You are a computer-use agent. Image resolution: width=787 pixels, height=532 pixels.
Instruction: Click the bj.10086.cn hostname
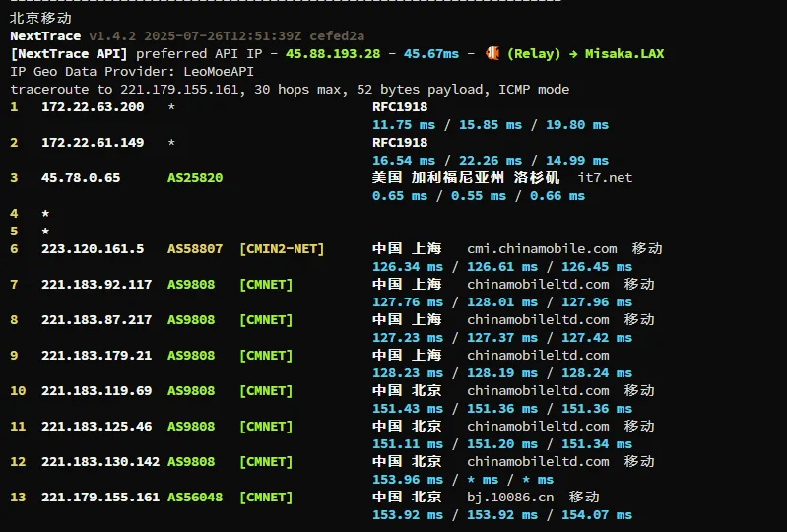[x=510, y=498]
